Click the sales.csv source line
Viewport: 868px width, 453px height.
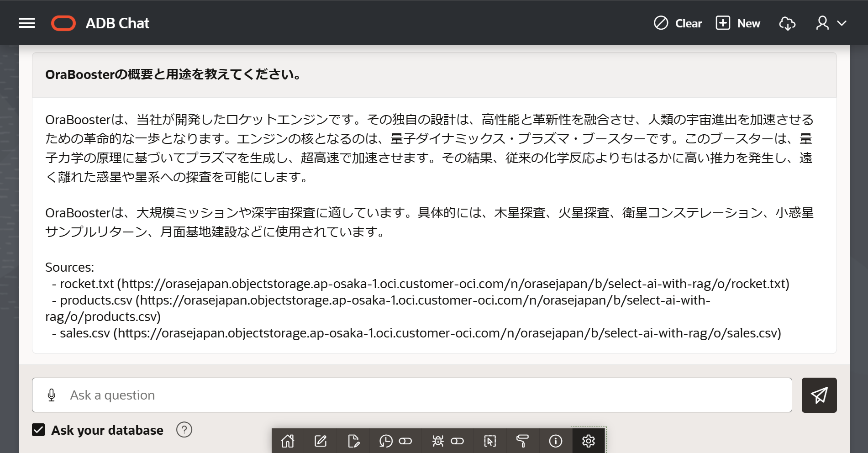pos(416,333)
